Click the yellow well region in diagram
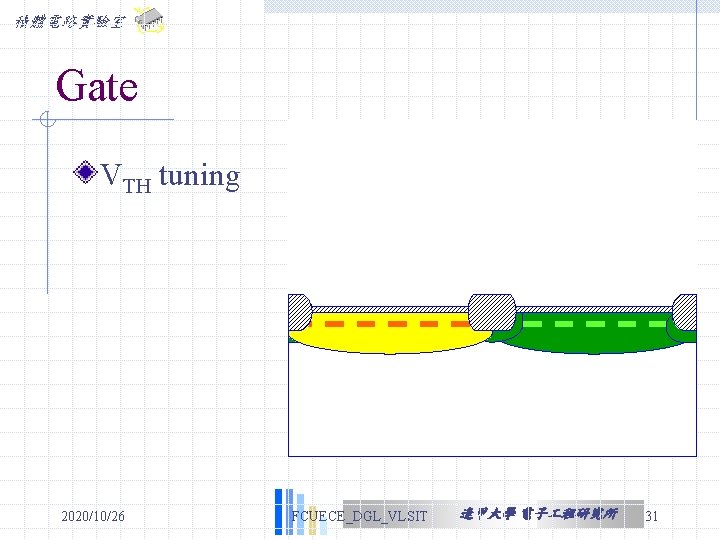 pyautogui.click(x=390, y=341)
